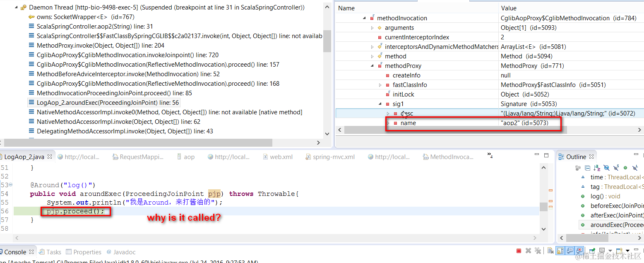This screenshot has height=263, width=644.
Task: Toggle Show Console When Standard Out Changes
Action: tap(570, 251)
